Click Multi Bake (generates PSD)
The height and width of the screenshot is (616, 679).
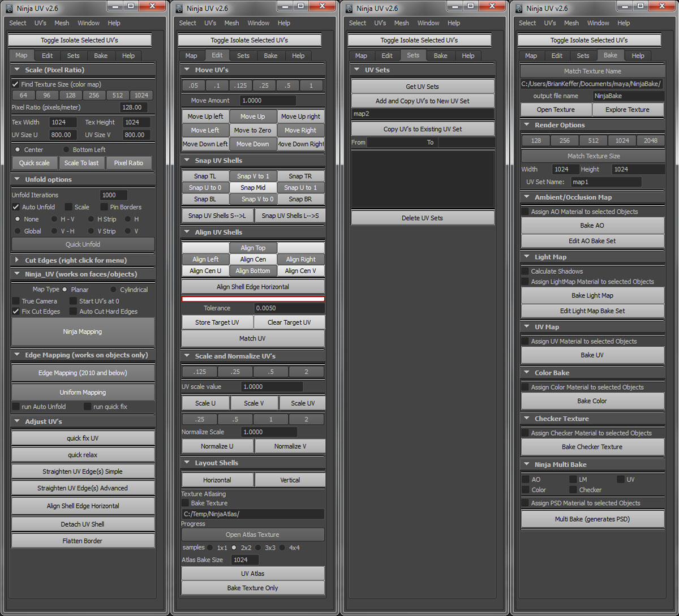[x=592, y=519]
